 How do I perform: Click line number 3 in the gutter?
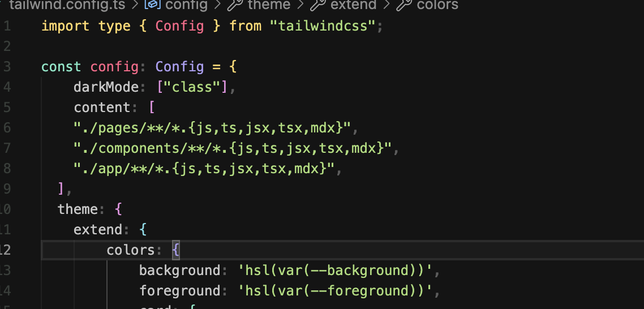pyautogui.click(x=7, y=67)
